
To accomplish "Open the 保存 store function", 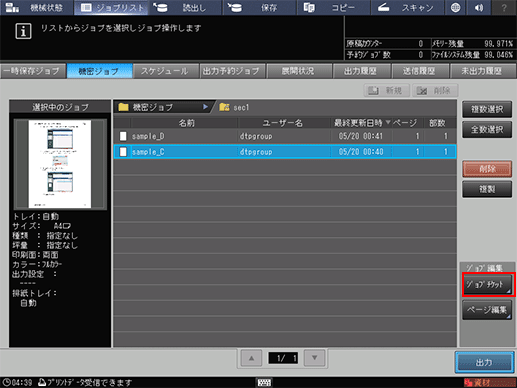I will [260, 7].
